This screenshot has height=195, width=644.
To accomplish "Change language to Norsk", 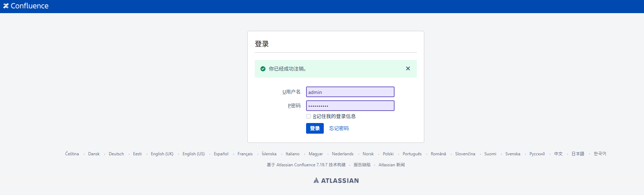I will coord(368,154).
